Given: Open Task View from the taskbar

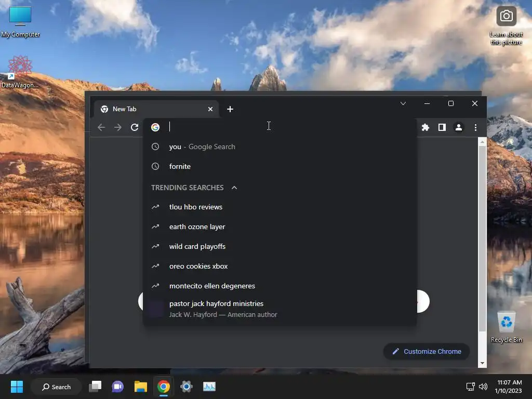Looking at the screenshot, I should 95,387.
